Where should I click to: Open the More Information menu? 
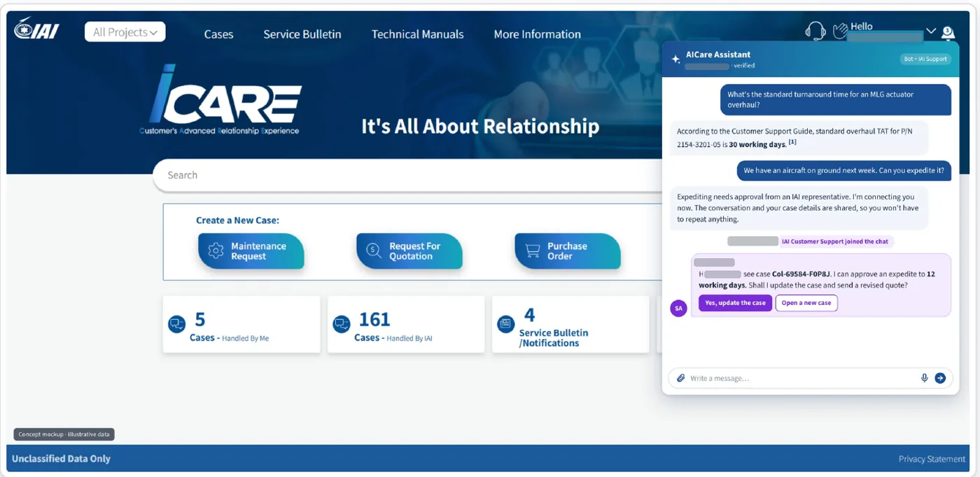click(537, 34)
